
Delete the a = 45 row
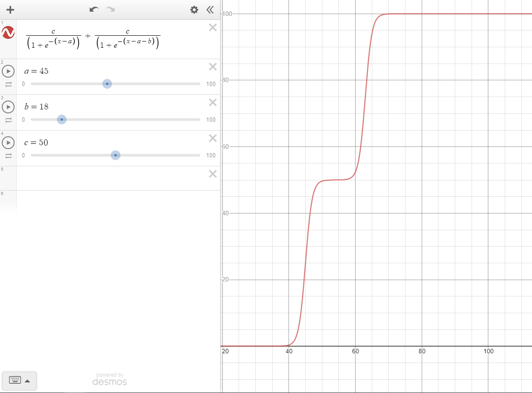click(x=213, y=67)
